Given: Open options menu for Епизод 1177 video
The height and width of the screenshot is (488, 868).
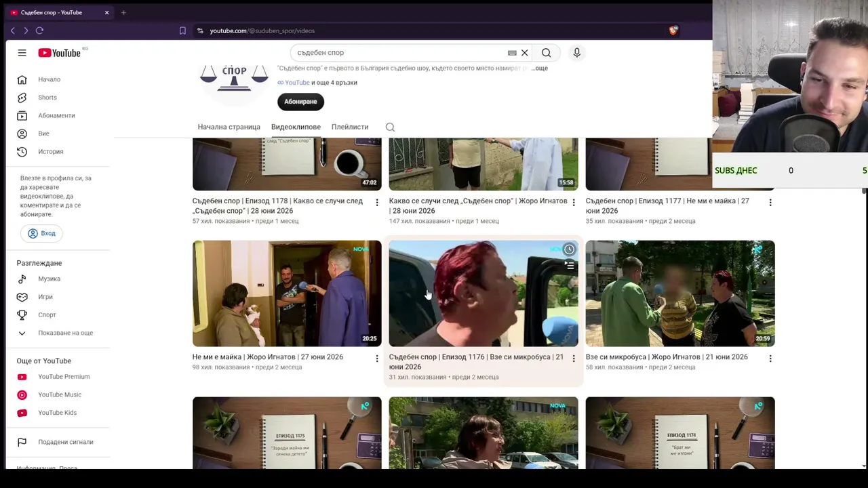Looking at the screenshot, I should tap(770, 202).
